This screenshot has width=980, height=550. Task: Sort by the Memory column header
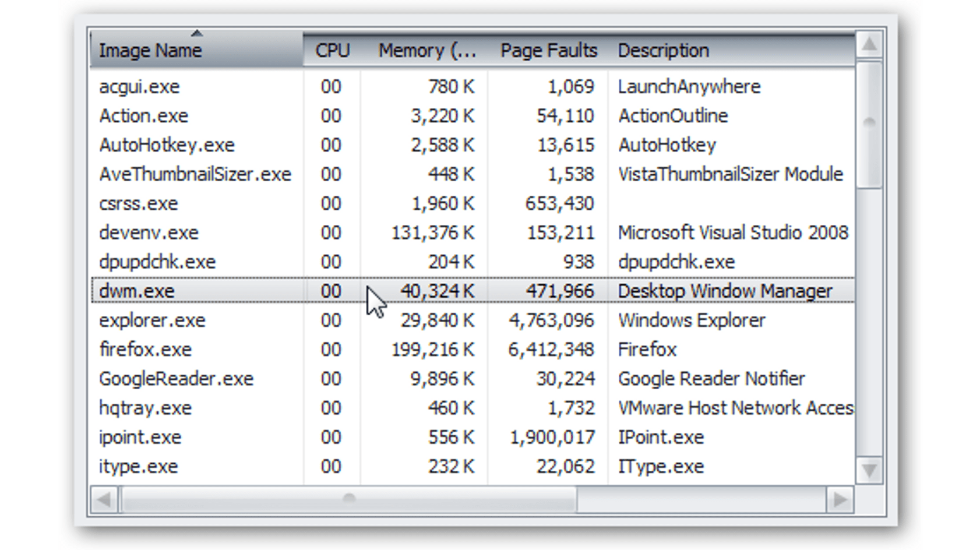[427, 50]
